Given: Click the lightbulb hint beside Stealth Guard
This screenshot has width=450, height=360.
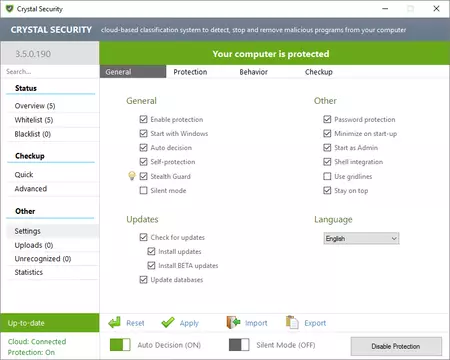Looking at the screenshot, I should pyautogui.click(x=132, y=176).
